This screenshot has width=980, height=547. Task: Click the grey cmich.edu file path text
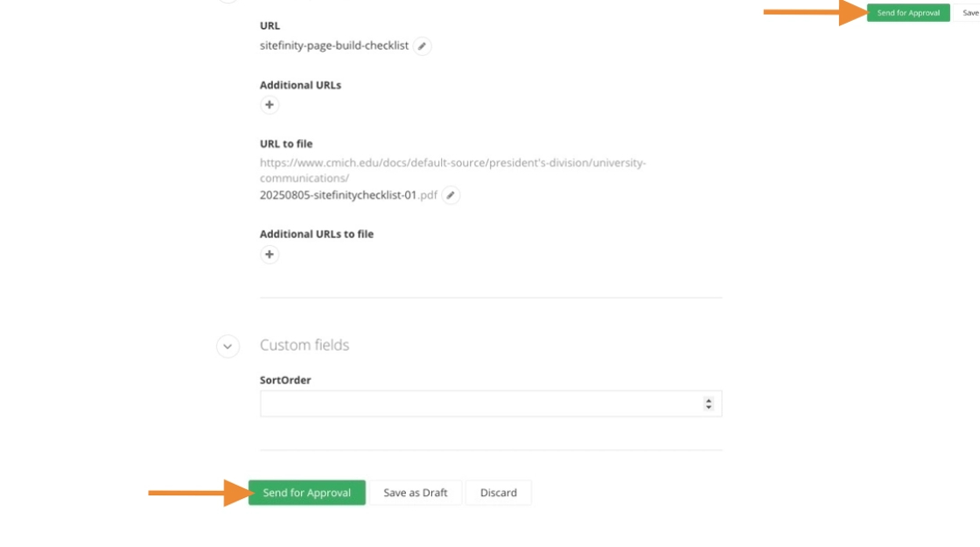[x=452, y=163]
